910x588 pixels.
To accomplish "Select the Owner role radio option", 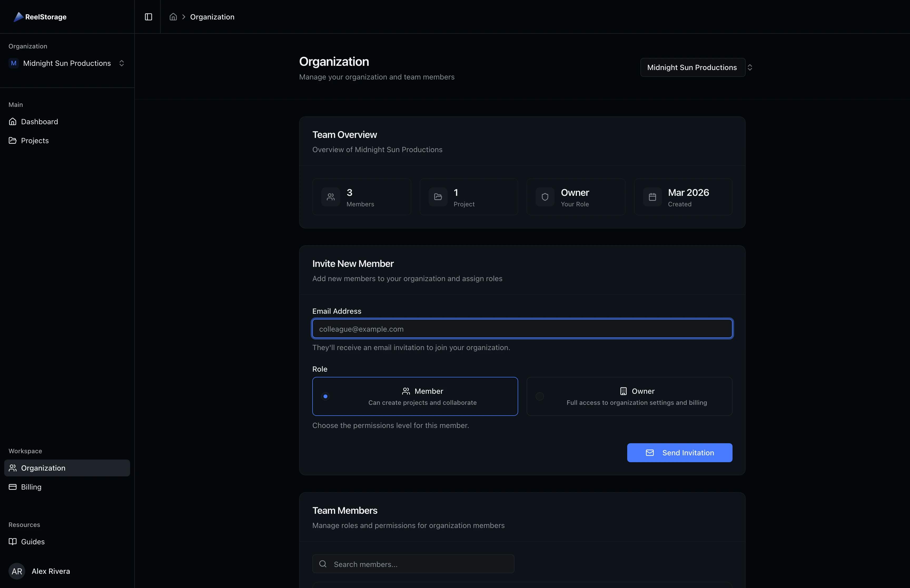I will tap(540, 396).
